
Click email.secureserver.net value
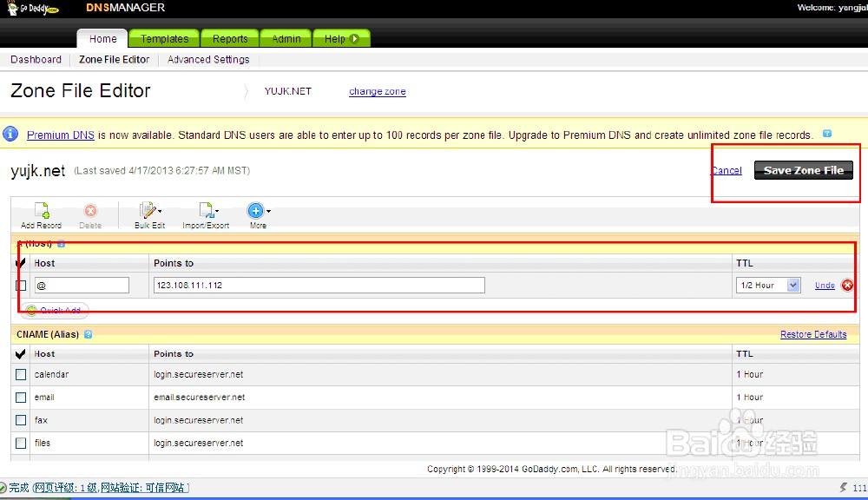[x=200, y=397]
